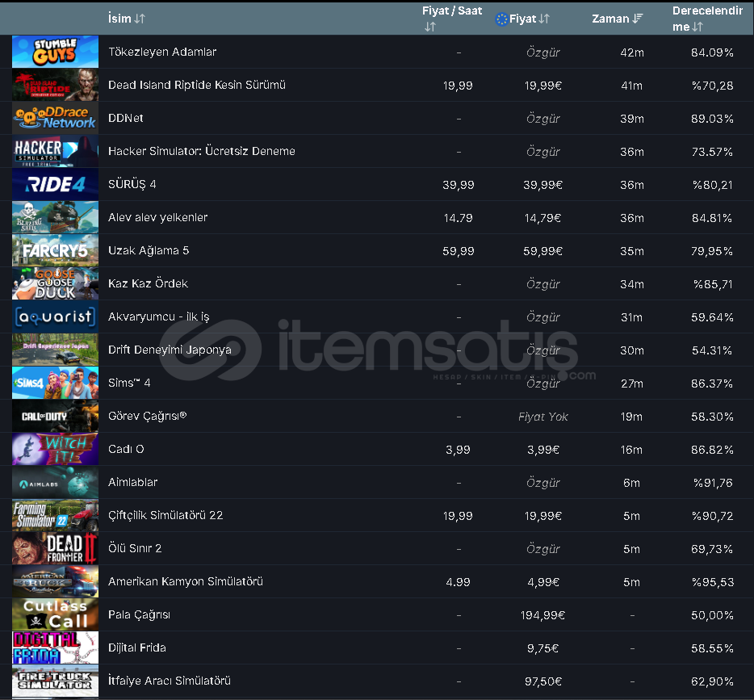This screenshot has height=700, width=754.
Task: Click the Çiftçilik Simülatörü 22 title
Action: click(x=165, y=515)
